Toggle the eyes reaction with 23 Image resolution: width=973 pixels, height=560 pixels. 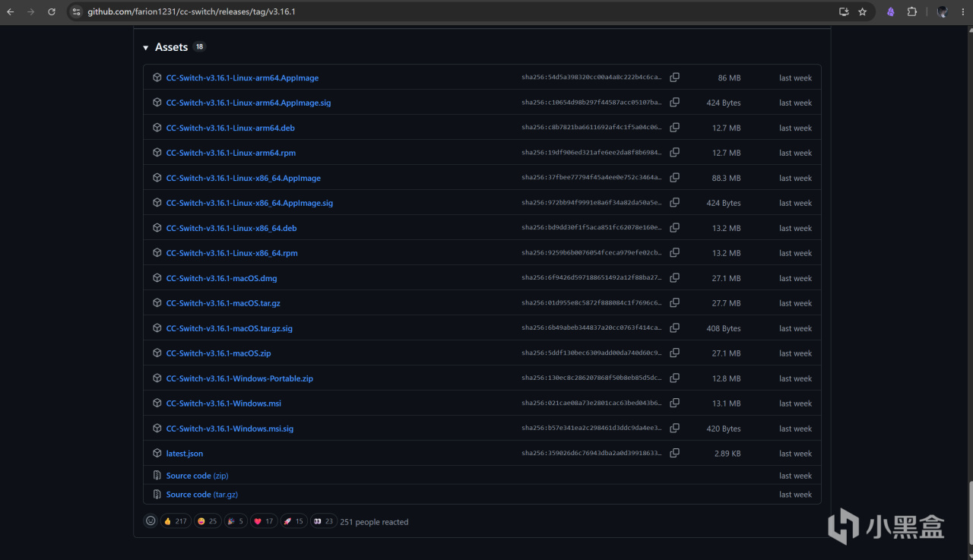coord(324,521)
